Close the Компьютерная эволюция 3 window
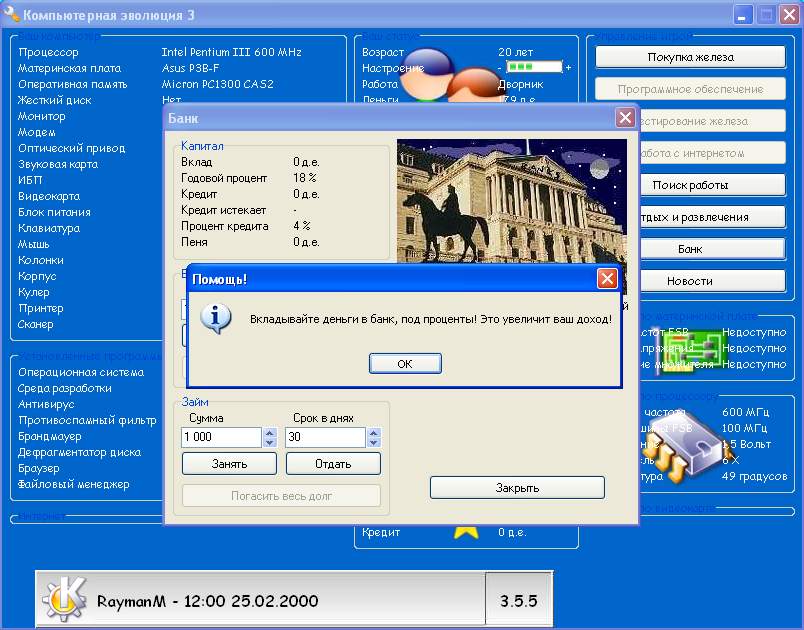 (790, 15)
